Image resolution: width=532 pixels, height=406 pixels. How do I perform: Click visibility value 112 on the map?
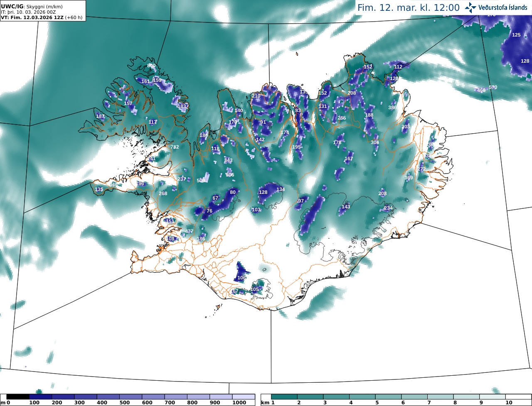(398, 67)
